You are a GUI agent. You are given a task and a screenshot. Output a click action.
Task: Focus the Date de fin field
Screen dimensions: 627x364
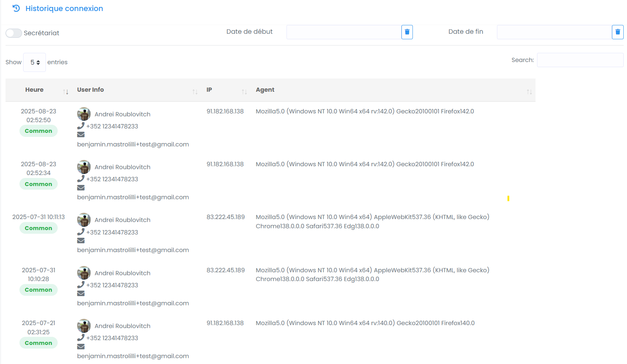(554, 32)
